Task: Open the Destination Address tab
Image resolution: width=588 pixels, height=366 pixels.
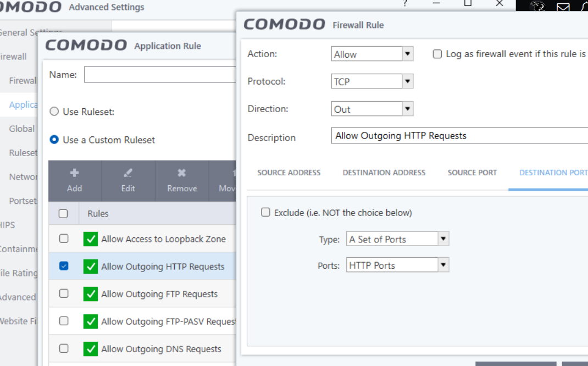Action: pyautogui.click(x=384, y=173)
